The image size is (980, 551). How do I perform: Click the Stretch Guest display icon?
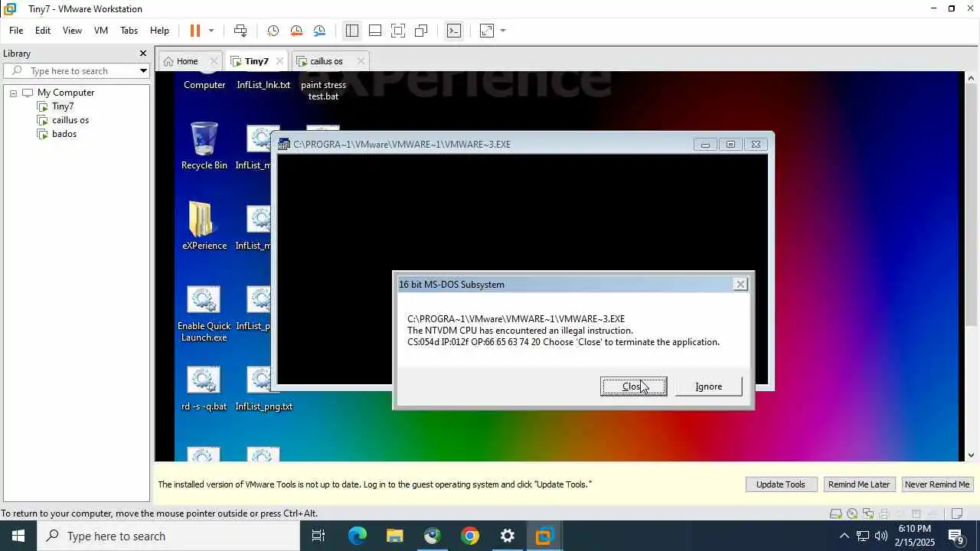[x=487, y=31]
